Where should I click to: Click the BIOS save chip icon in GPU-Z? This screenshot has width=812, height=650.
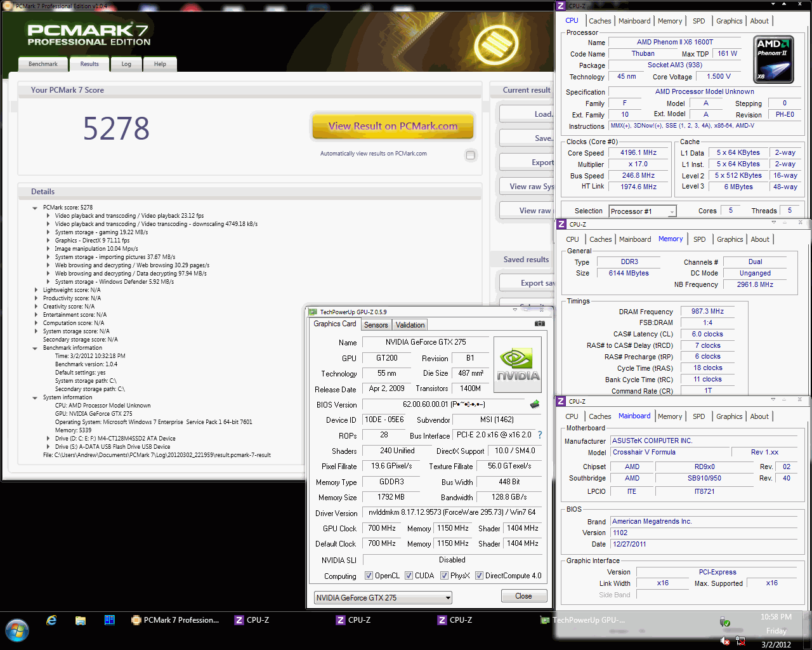point(535,404)
